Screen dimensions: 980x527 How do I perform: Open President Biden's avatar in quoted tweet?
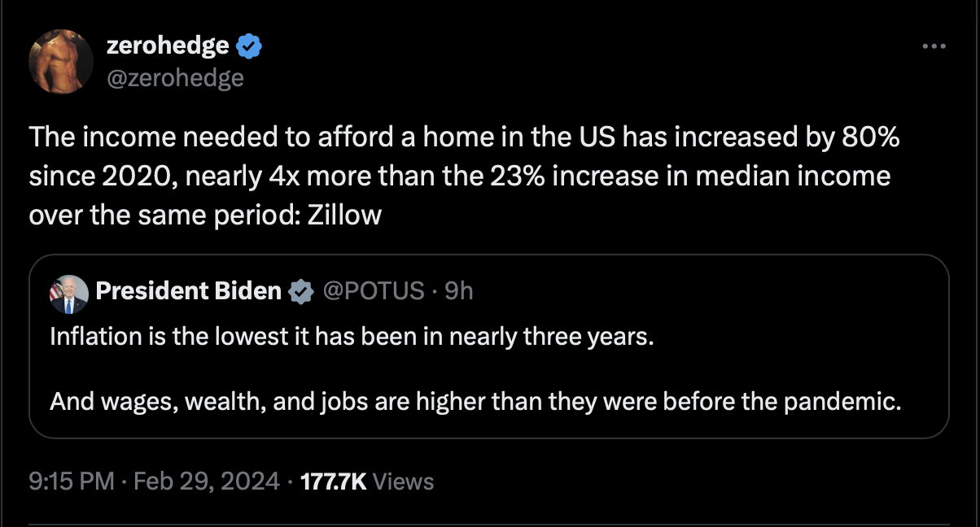(x=68, y=294)
